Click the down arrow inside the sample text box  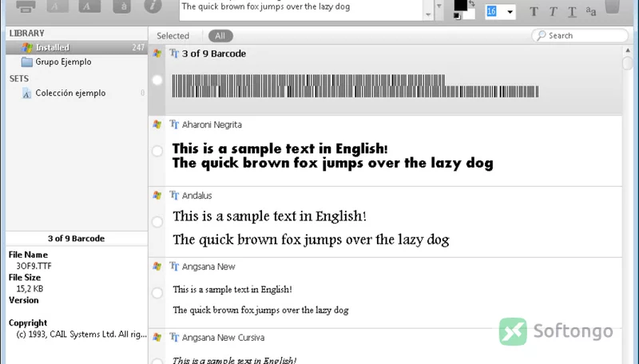[x=428, y=15]
